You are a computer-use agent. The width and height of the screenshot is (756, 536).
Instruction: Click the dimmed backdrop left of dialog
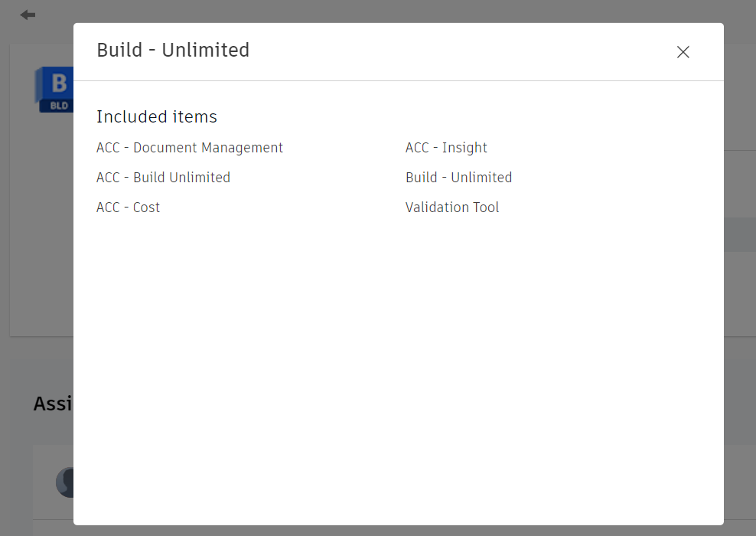click(37, 268)
